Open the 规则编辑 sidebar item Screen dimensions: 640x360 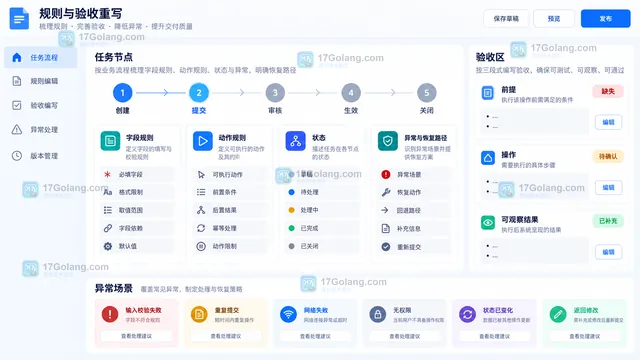coord(40,81)
